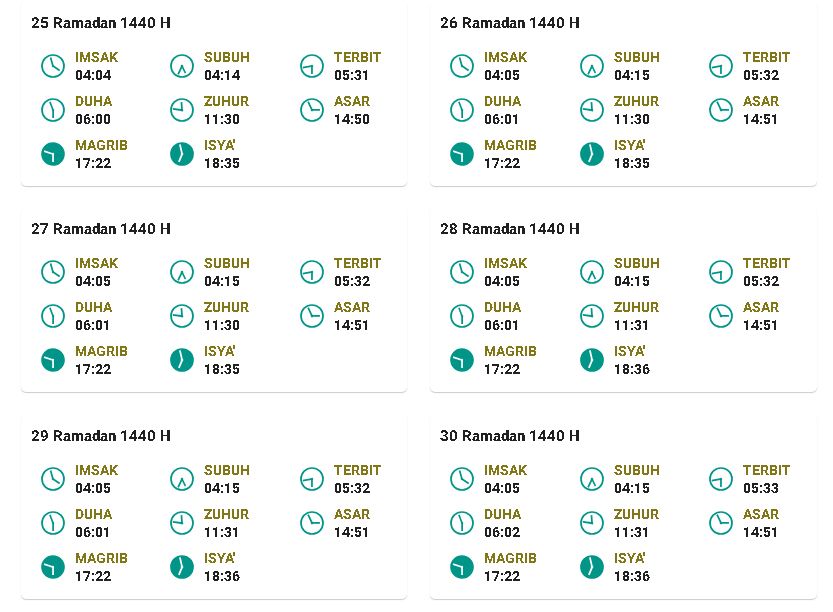Select the 25 Ramadan 1440 H heading
Screen dimensions: 833x612
click(x=101, y=23)
